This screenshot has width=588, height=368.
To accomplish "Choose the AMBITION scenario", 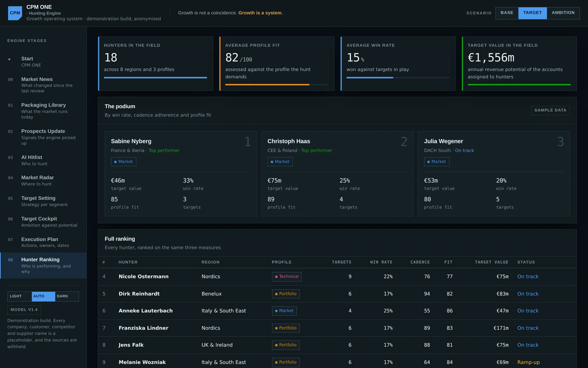I will click(563, 13).
